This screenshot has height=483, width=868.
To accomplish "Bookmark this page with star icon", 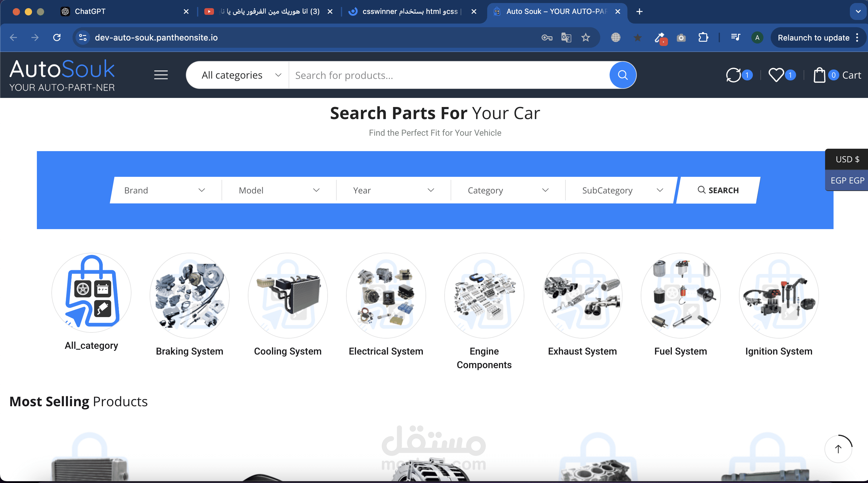I will click(586, 37).
